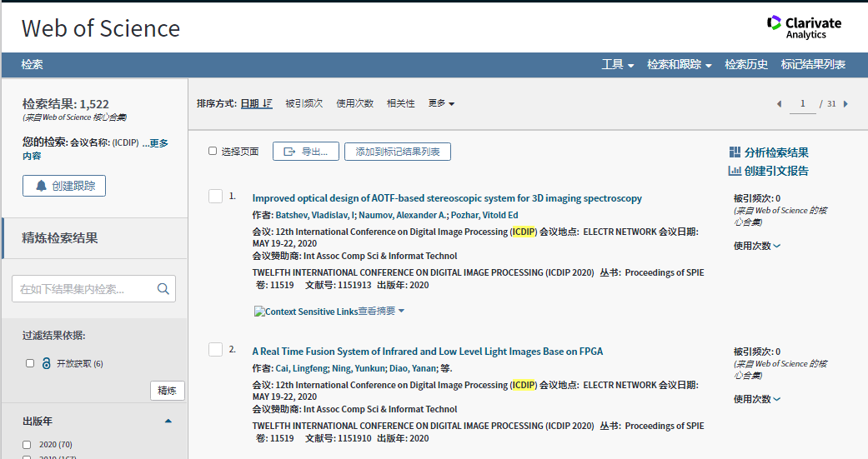Click the 检索结果: 1,522 heading
The height and width of the screenshot is (459, 868).
pos(65,104)
